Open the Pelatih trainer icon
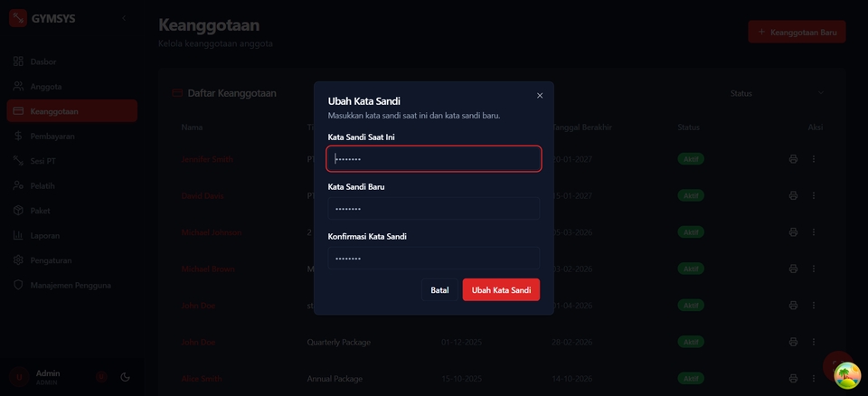Image resolution: width=868 pixels, height=396 pixels. tap(18, 185)
